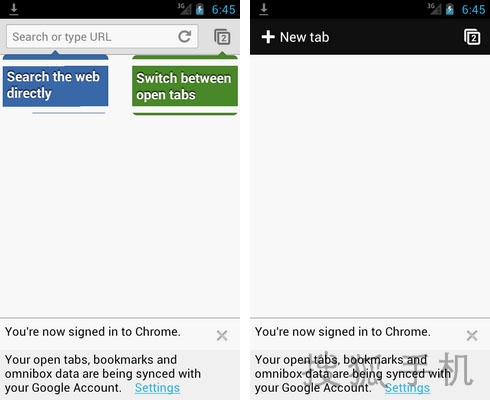Viewport: 490px width, 400px height.
Task: Tap the battery icon in the right status bar
Action: [x=450, y=9]
